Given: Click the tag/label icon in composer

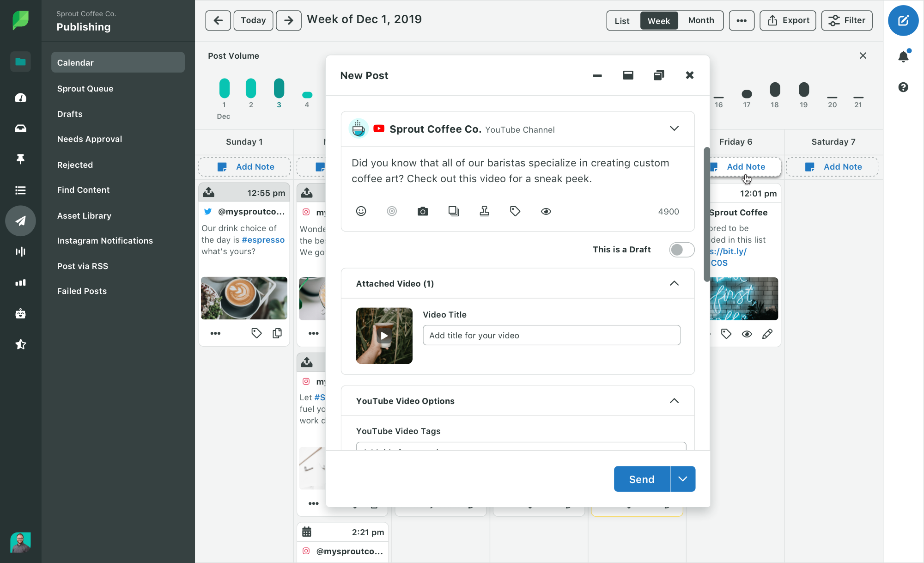Looking at the screenshot, I should 516,211.
